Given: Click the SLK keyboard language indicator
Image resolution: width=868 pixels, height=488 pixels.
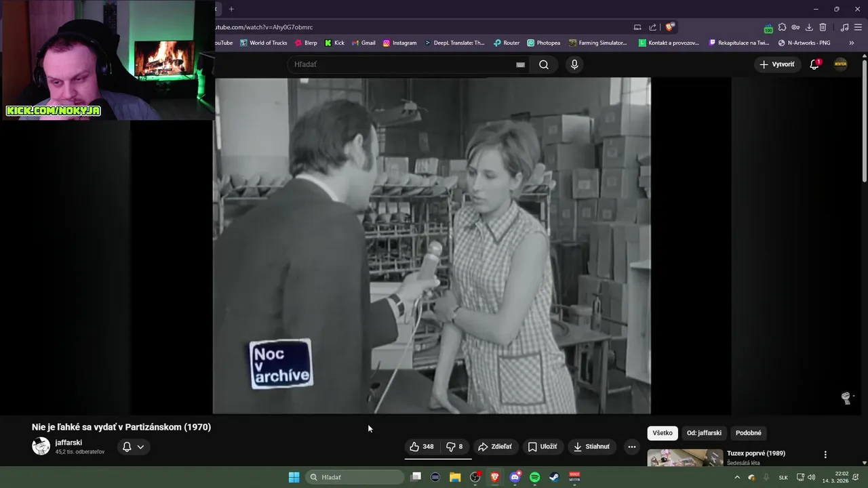Looking at the screenshot, I should [783, 477].
